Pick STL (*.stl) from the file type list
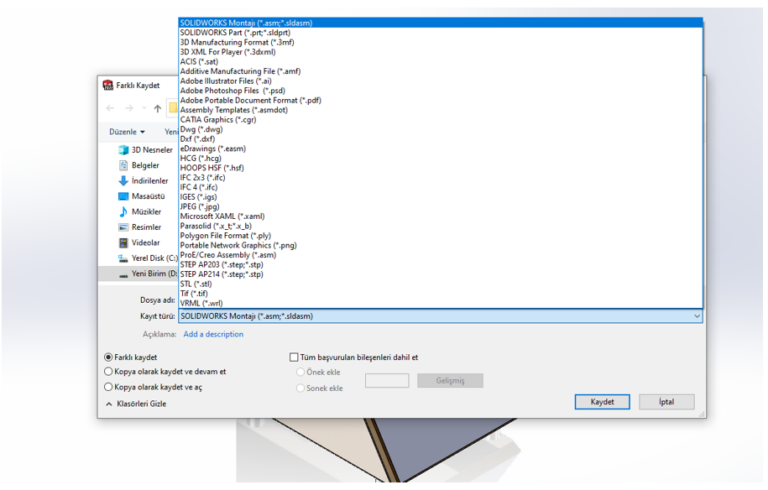The height and width of the screenshot is (490, 768). (x=196, y=283)
